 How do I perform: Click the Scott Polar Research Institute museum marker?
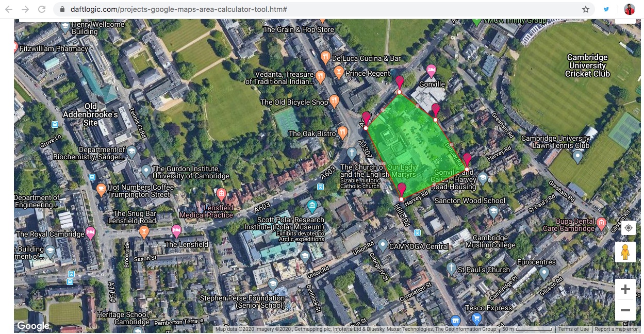[x=312, y=207]
